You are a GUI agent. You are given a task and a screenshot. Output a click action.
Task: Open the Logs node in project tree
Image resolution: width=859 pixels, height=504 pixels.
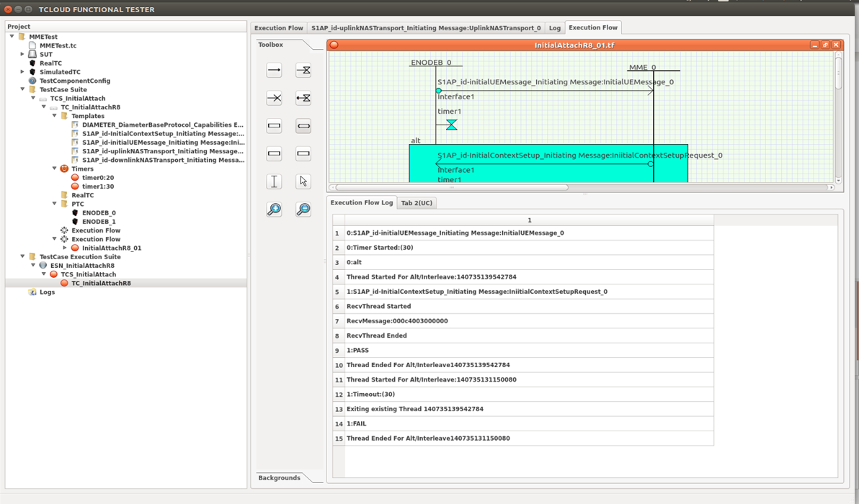pos(47,292)
